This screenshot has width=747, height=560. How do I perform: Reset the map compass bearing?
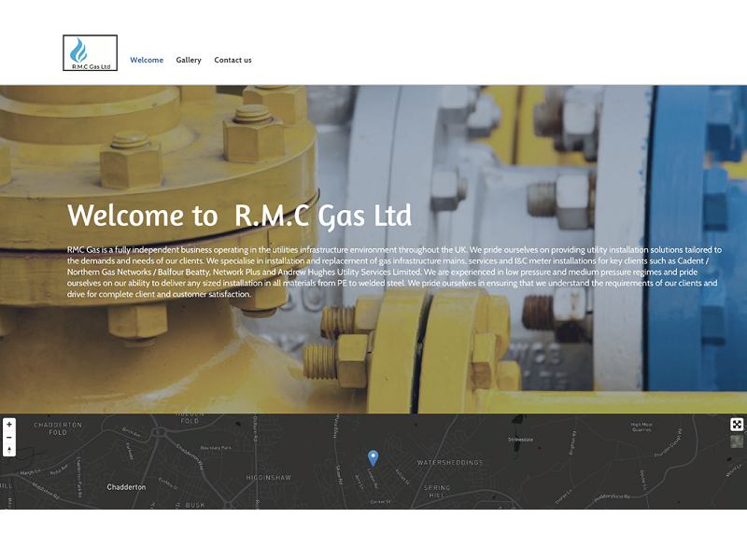(x=9, y=450)
